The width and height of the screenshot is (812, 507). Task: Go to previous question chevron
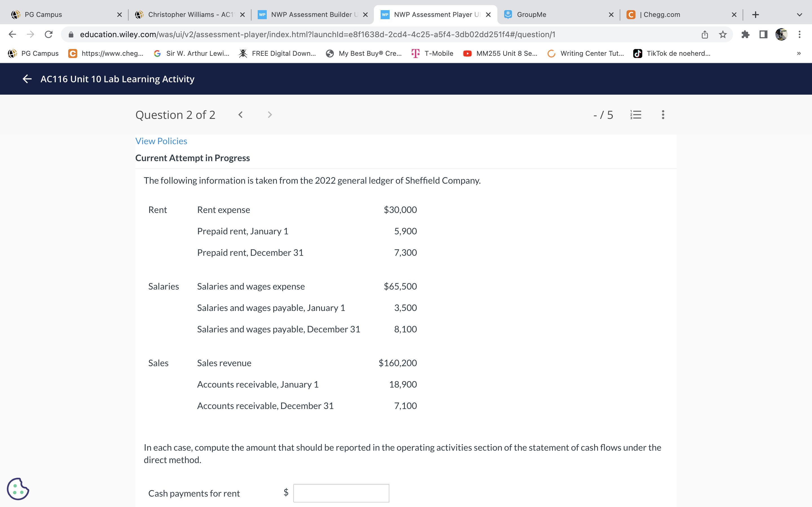[240, 115]
